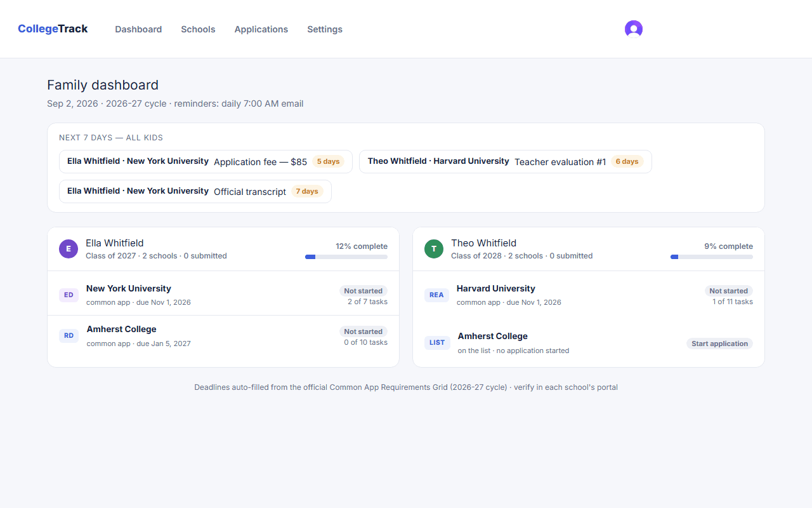The height and width of the screenshot is (508, 812).
Task: Open the Settings nav item
Action: (x=325, y=29)
